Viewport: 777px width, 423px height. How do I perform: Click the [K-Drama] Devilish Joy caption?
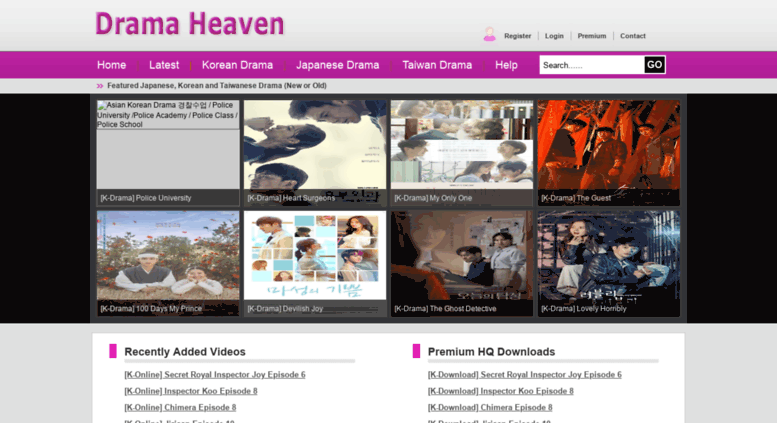[x=285, y=309]
